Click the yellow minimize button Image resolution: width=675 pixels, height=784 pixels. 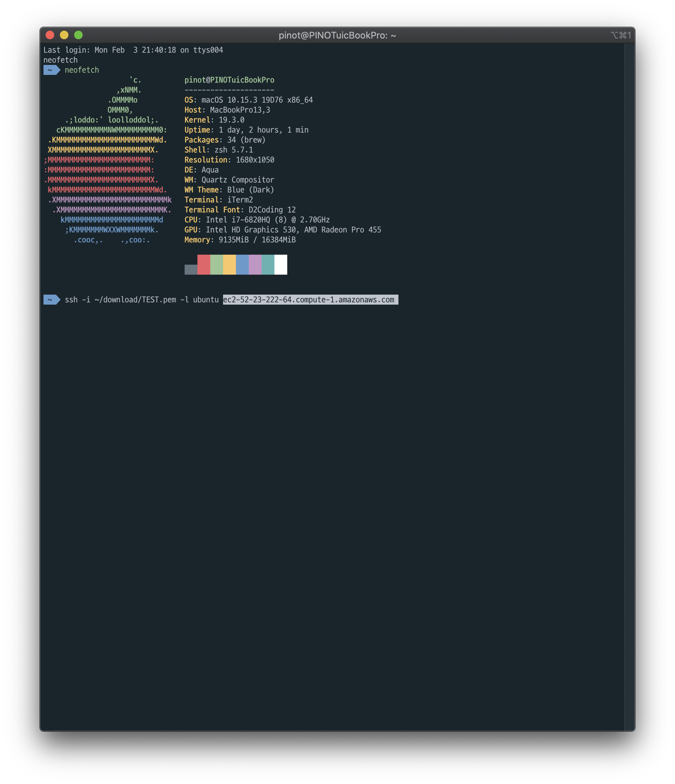point(64,35)
